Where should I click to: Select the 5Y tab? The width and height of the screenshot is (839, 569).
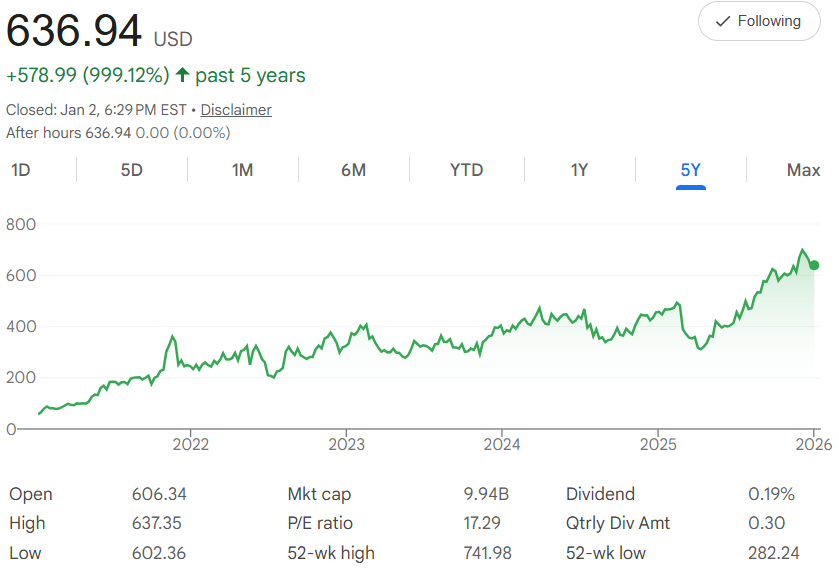(x=691, y=170)
